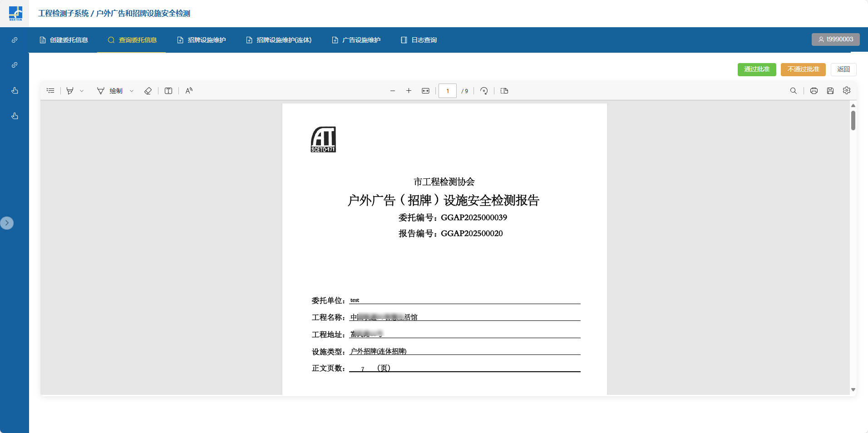868x433 pixels.
Task: Click the green 通过批准 button
Action: (756, 69)
